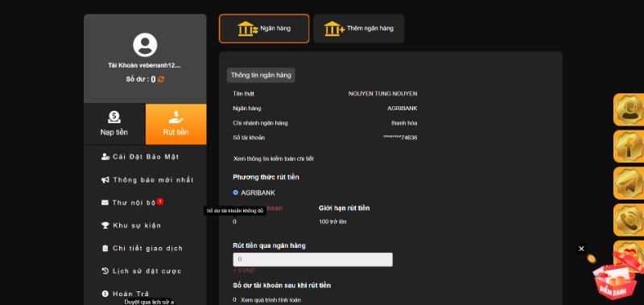Screen dimensions: 644x305
Task: Click the unread badge on Thư nội bộ
Action: pyautogui.click(x=160, y=201)
